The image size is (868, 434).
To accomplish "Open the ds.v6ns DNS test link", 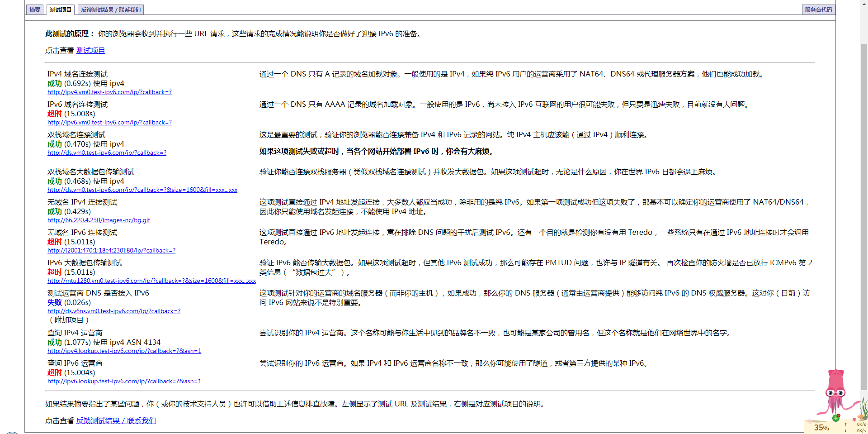I will pos(114,311).
